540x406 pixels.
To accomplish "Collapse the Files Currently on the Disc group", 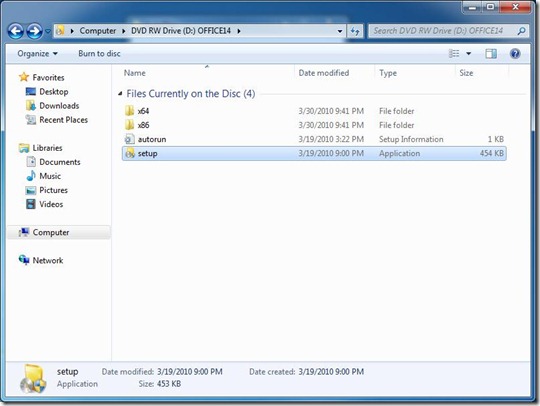I will pyautogui.click(x=120, y=94).
